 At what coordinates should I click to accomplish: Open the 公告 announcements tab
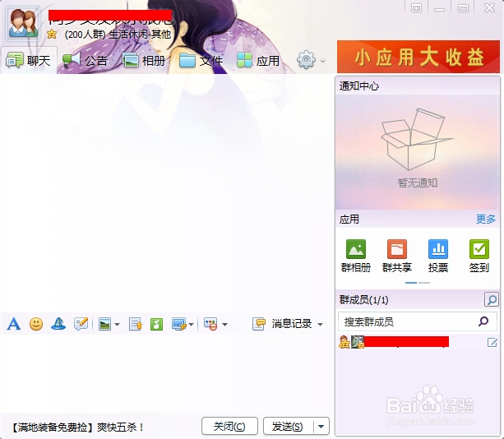85,60
